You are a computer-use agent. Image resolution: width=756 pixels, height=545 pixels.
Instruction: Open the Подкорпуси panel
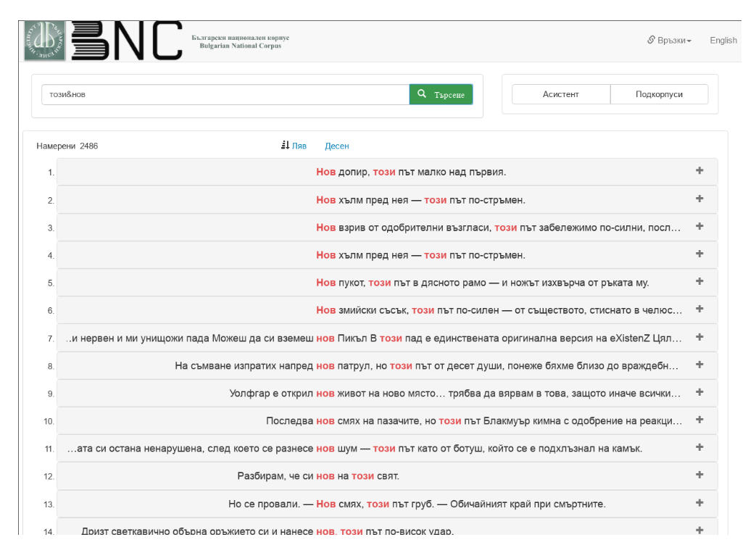click(659, 94)
